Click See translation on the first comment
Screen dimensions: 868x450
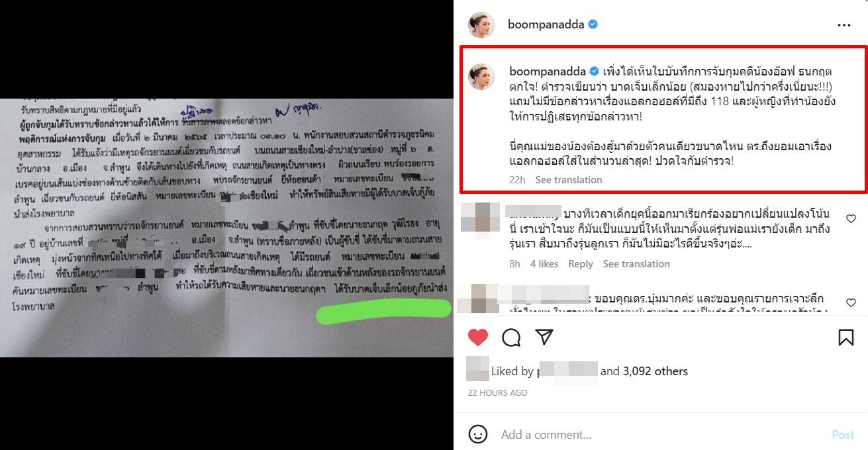click(636, 264)
